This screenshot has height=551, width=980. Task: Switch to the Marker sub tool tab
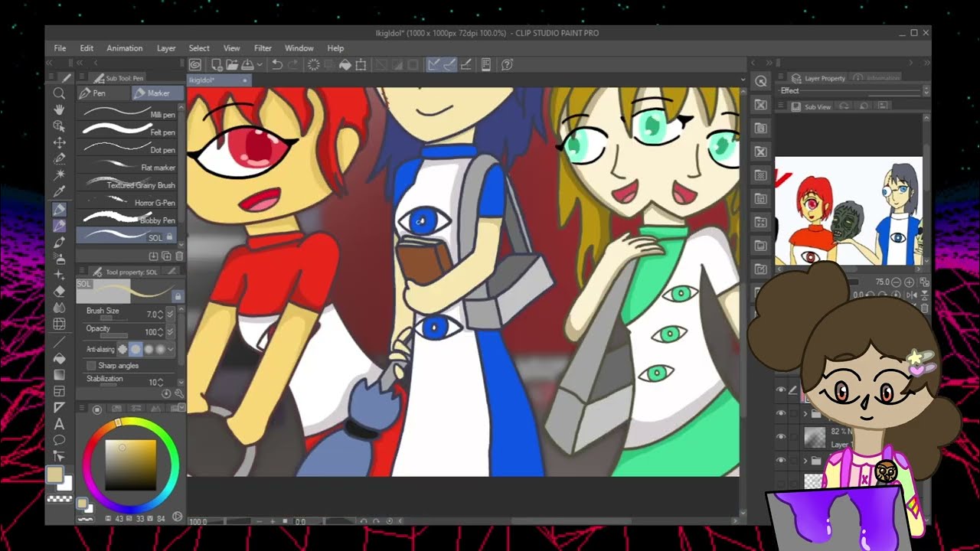click(158, 93)
